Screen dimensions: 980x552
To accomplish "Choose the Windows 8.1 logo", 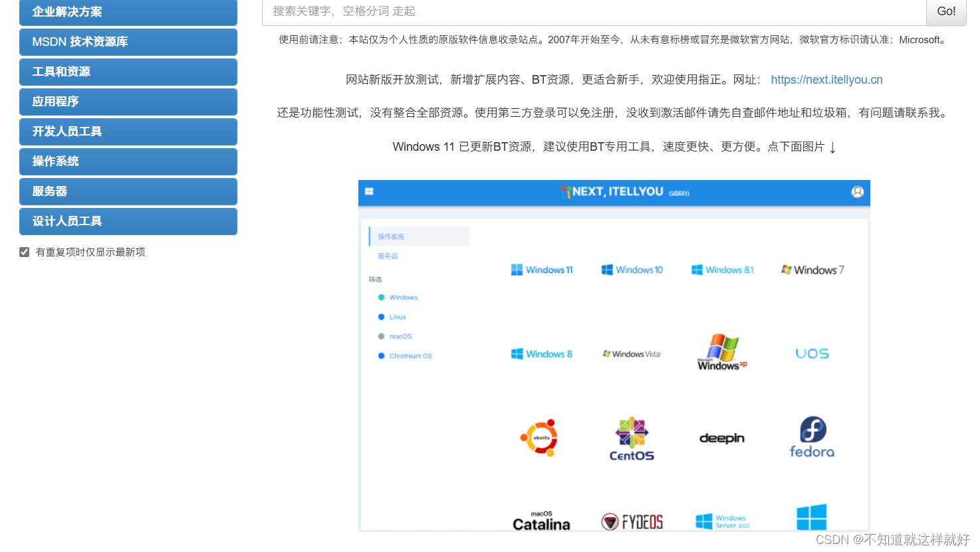I will pos(723,270).
